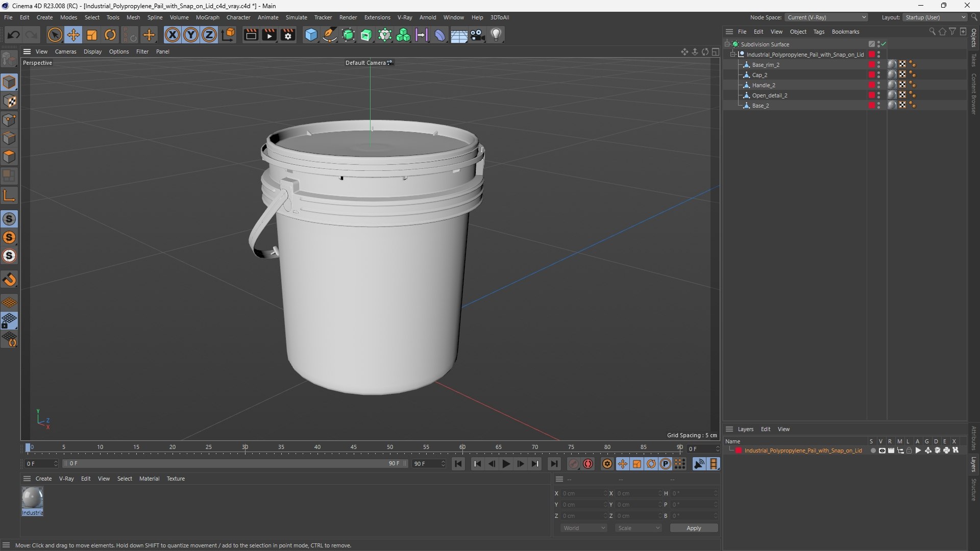Add a Floor grid object
Image resolution: width=980 pixels, height=551 pixels.
coord(459,35)
